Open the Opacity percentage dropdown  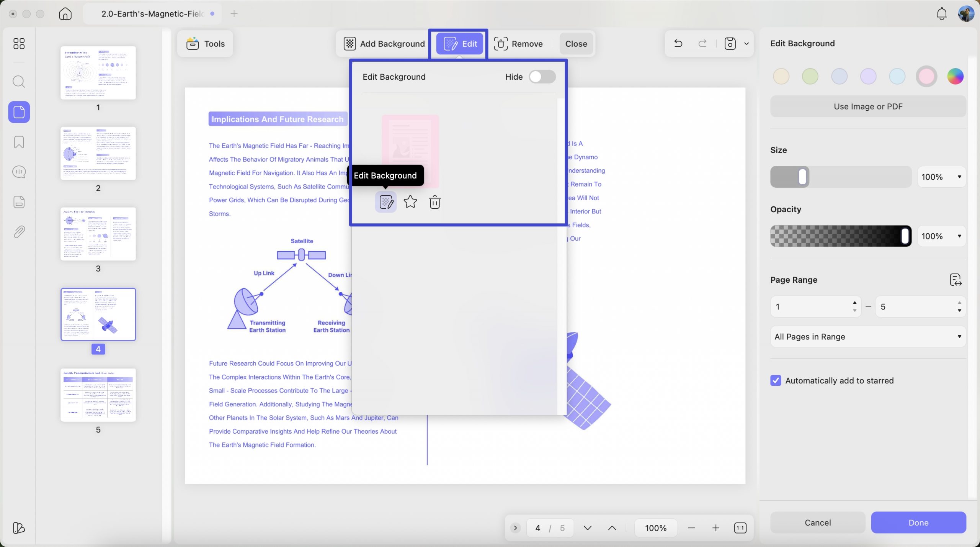click(941, 236)
